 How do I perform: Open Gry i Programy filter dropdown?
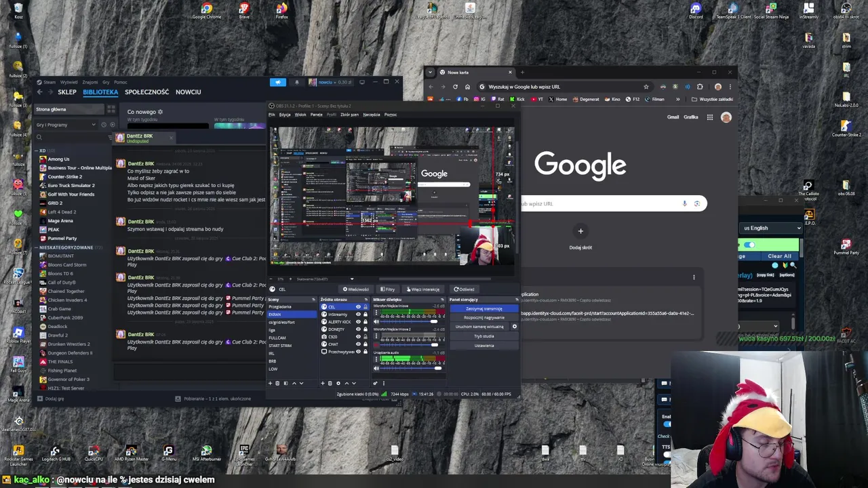66,125
